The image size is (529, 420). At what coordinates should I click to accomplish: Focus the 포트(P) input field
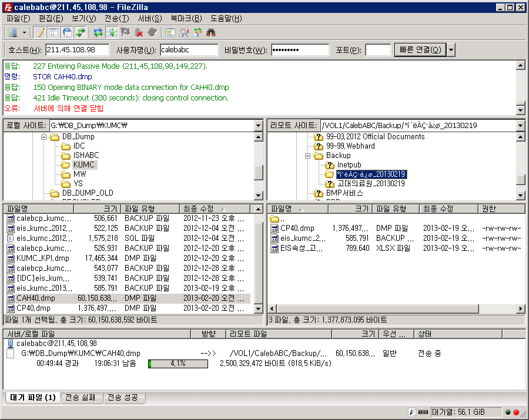pyautogui.click(x=378, y=50)
